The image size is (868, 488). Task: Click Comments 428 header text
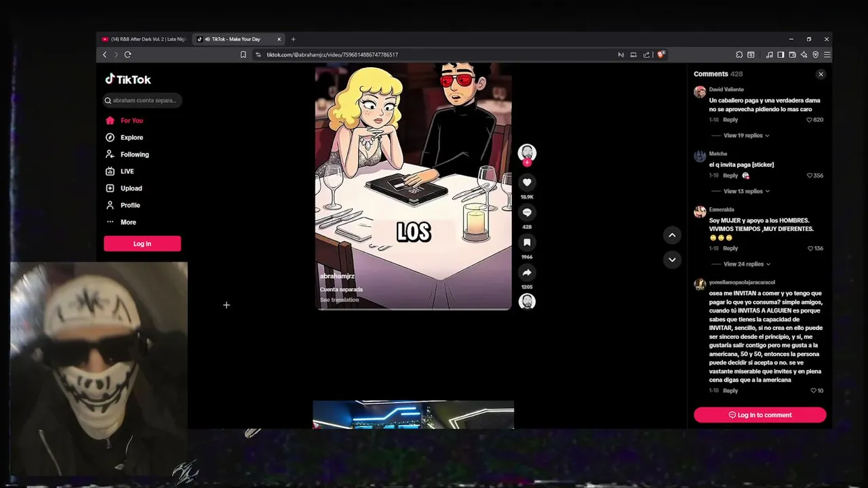tap(718, 74)
